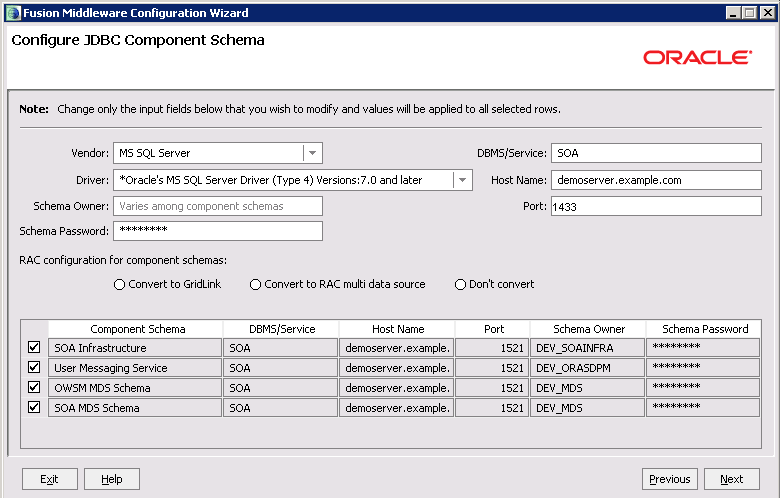Click the Schema Password column header
The width and height of the screenshot is (780, 498).
[x=704, y=329]
